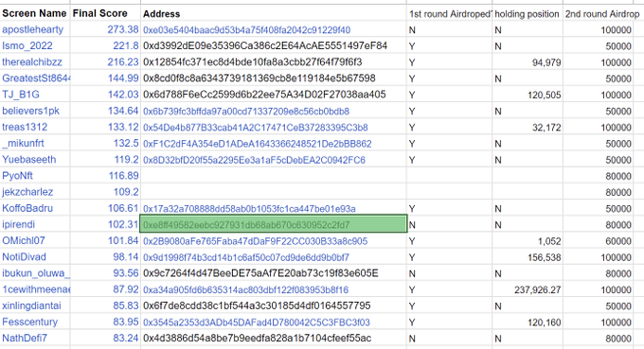Image resolution: width=644 pixels, height=349 pixels.
Task: Select the Address header cell
Action: [274, 13]
